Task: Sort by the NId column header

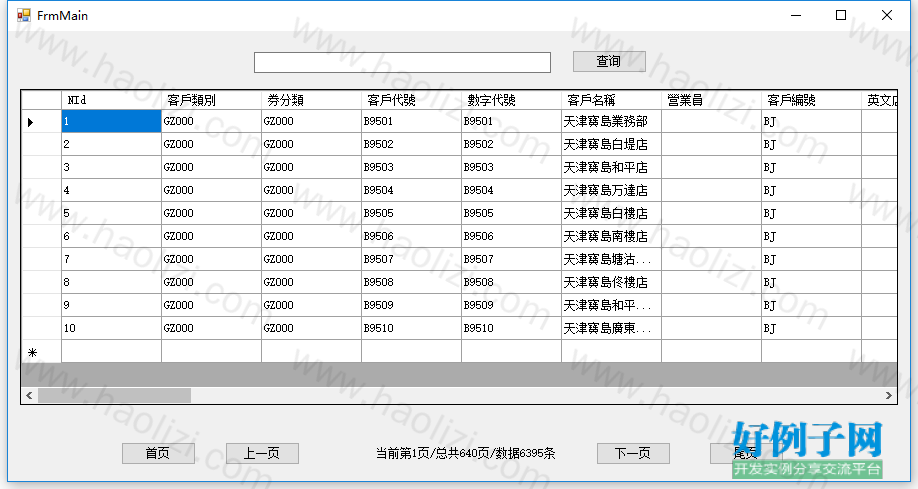Action: [111, 100]
